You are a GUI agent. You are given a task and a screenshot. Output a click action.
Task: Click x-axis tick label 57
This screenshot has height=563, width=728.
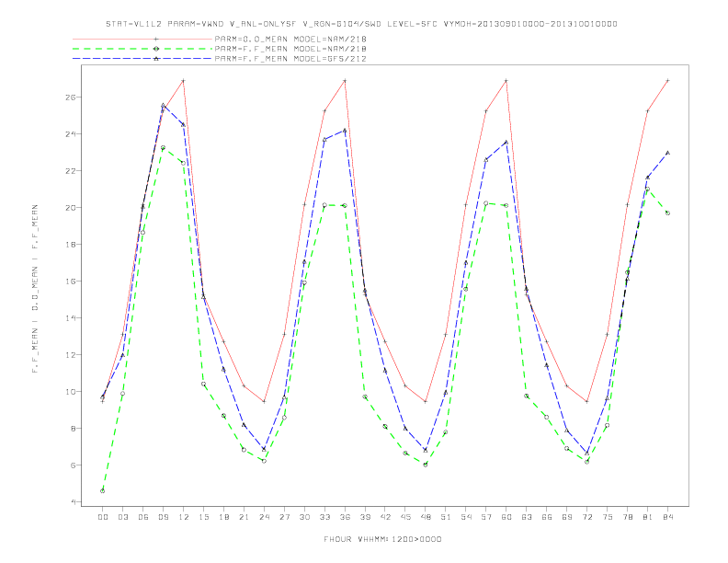486,517
